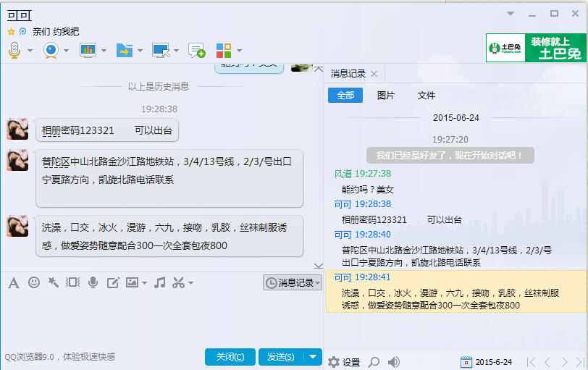
Task: Start a voice call with microphone icon
Action: [x=14, y=50]
